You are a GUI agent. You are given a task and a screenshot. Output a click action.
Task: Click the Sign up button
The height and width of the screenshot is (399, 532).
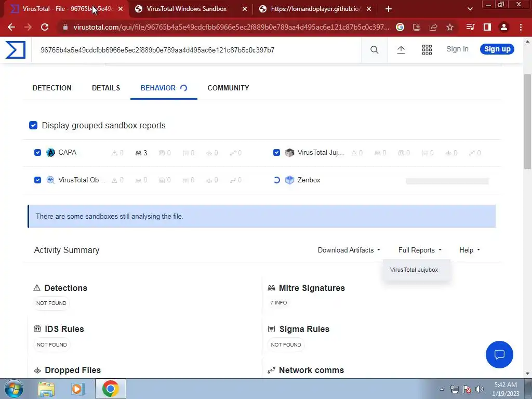tap(497, 49)
